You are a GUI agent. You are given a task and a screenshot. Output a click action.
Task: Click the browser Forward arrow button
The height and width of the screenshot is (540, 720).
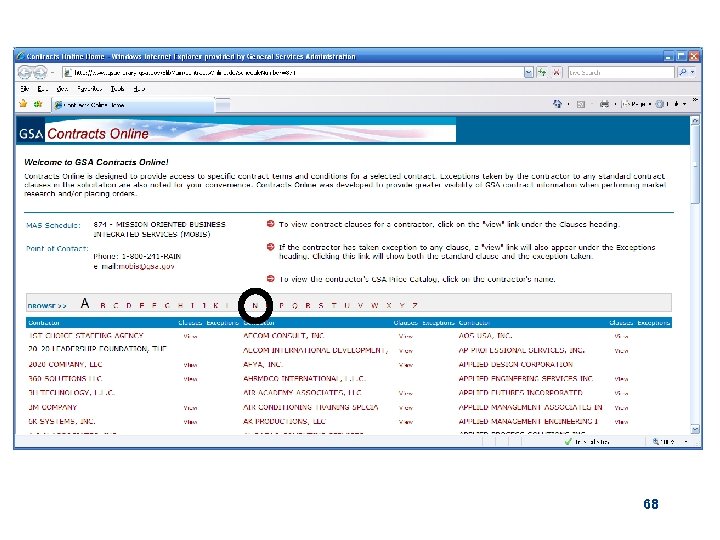(40, 72)
